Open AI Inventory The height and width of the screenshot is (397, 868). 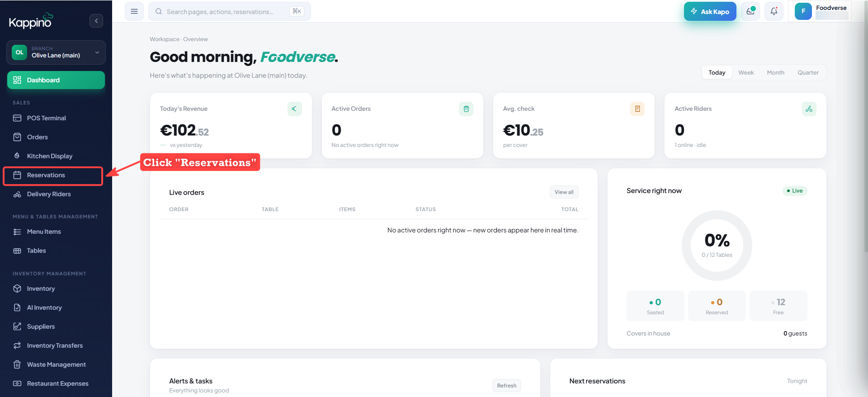click(x=56, y=307)
